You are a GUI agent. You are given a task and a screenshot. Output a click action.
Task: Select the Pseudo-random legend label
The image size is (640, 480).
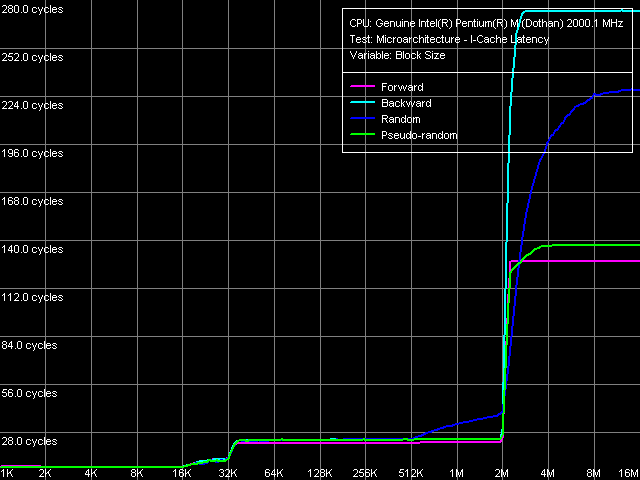pos(419,135)
